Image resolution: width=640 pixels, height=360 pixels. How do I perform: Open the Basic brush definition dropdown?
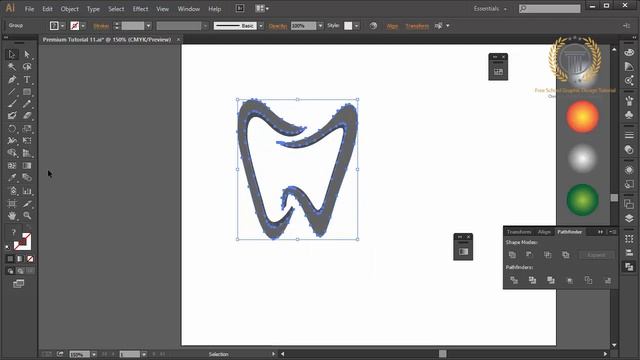coord(261,26)
